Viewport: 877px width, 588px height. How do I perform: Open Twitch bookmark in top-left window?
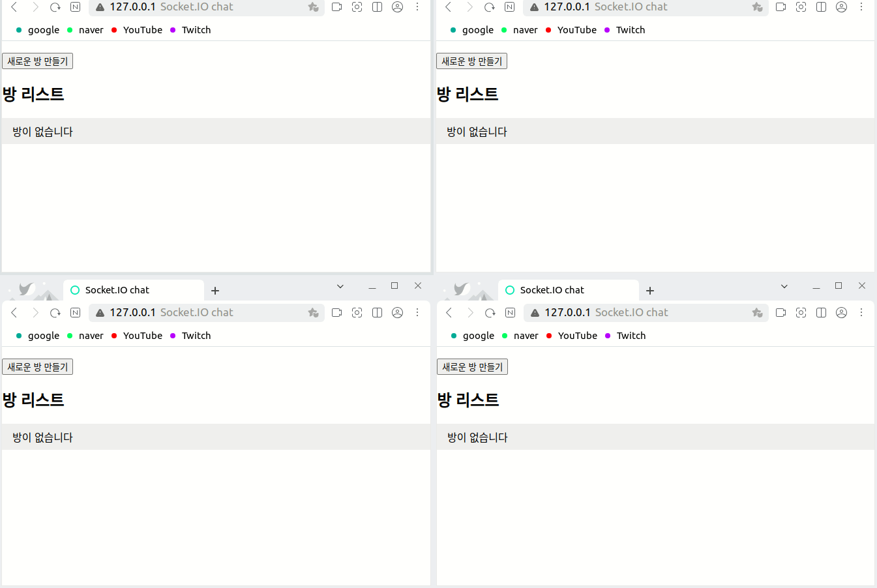pos(190,30)
